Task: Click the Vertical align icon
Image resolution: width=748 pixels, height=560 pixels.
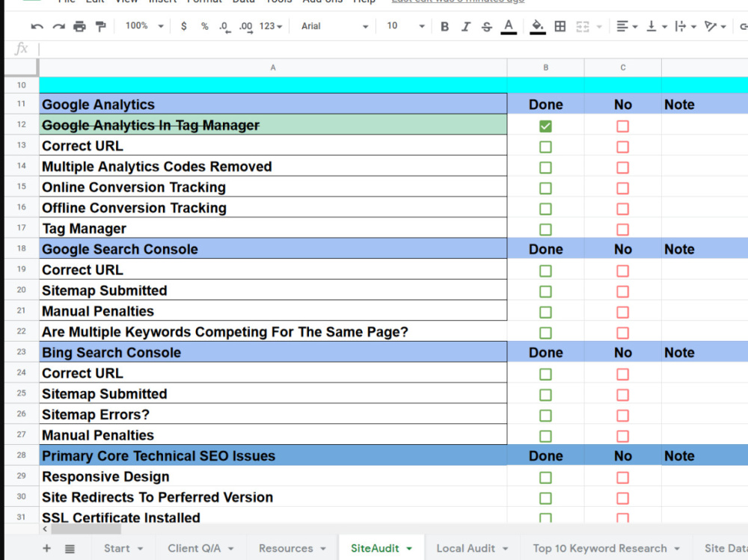Action: tap(652, 26)
